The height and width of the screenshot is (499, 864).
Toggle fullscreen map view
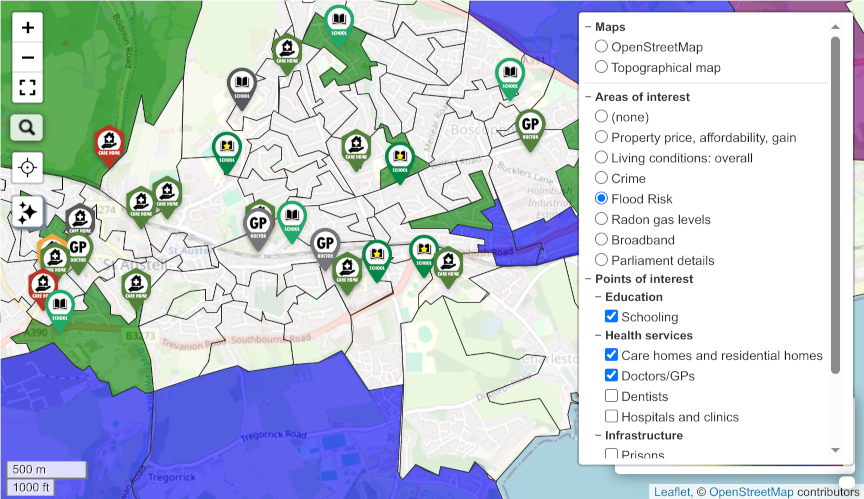[27, 87]
